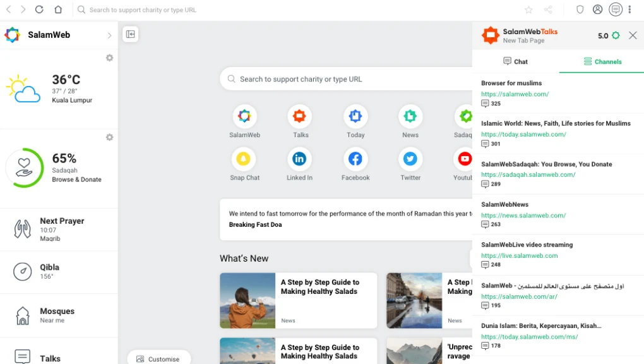Bookmark this page with the star
This screenshot has height=364, width=644.
tap(529, 9)
